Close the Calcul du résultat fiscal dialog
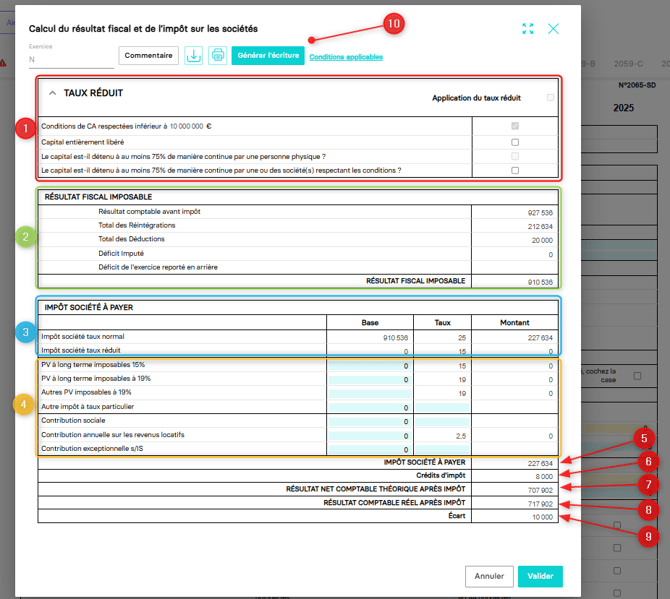This screenshot has width=670, height=599. 553,29
